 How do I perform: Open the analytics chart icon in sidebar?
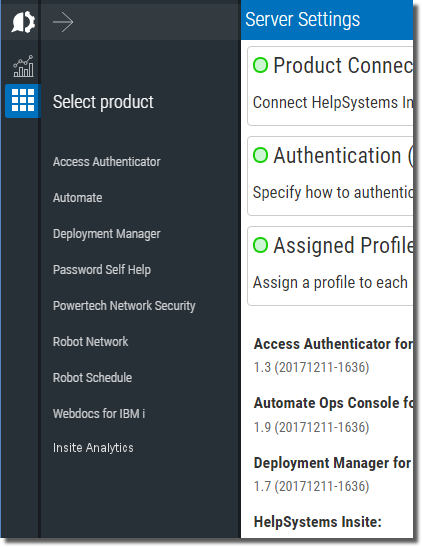23,66
